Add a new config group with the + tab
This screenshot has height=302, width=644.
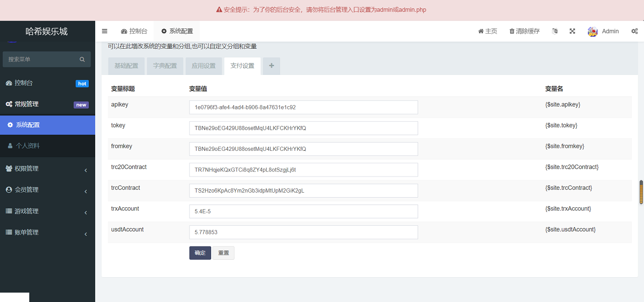(x=271, y=66)
